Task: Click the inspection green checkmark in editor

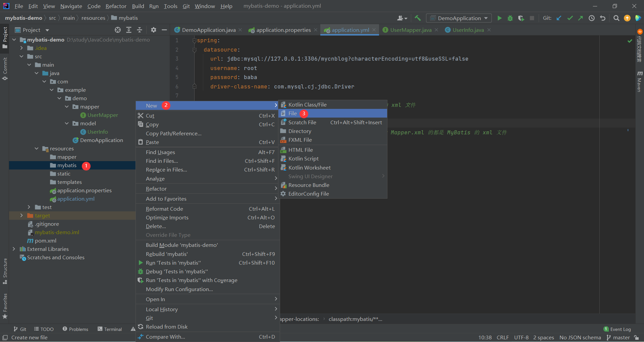Action: [x=630, y=41]
